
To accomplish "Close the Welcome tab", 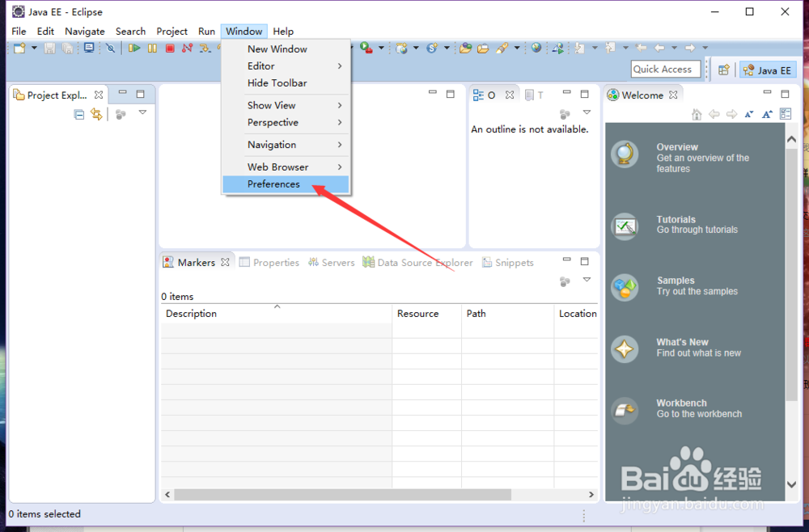I will point(673,95).
